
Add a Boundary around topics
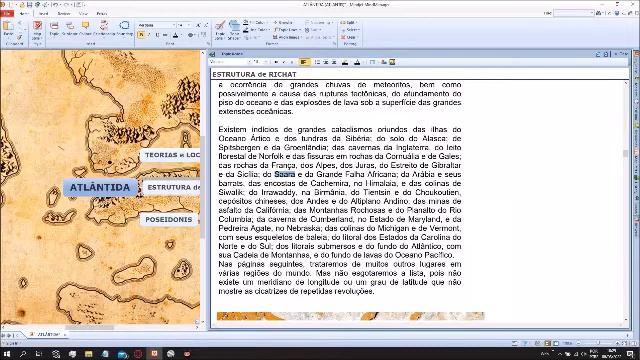pos(124,29)
